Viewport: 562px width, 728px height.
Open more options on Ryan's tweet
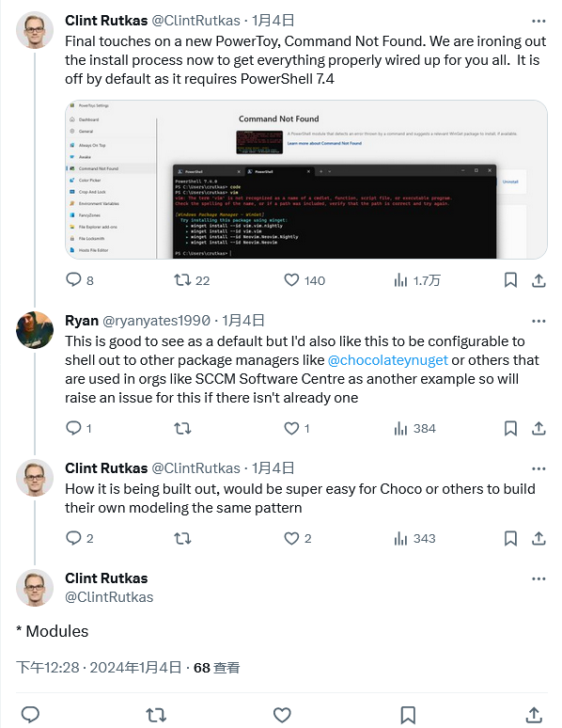pos(539,321)
